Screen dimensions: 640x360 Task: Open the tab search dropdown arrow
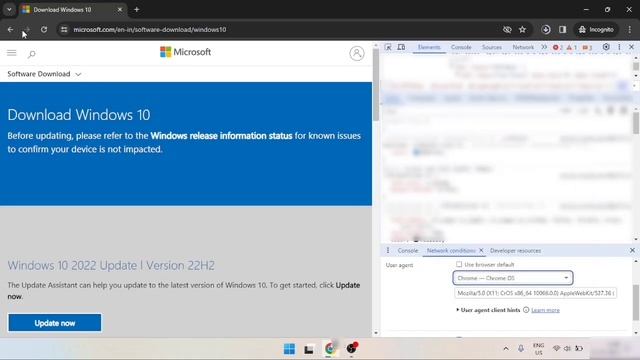click(9, 9)
